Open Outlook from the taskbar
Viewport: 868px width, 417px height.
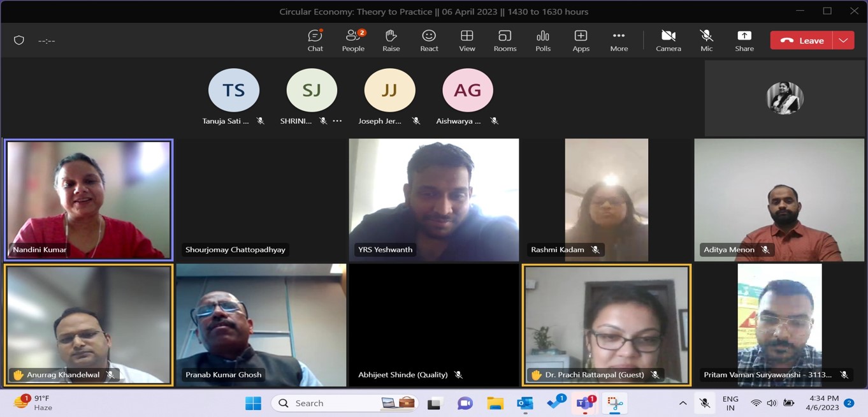(x=525, y=403)
